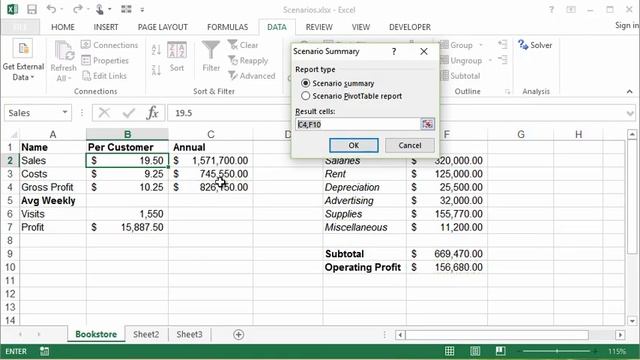Click the Undo arrow icon

pyautogui.click(x=51, y=9)
